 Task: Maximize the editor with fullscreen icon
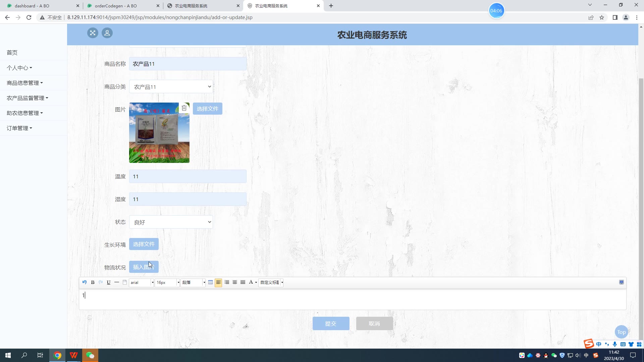pos(621,282)
